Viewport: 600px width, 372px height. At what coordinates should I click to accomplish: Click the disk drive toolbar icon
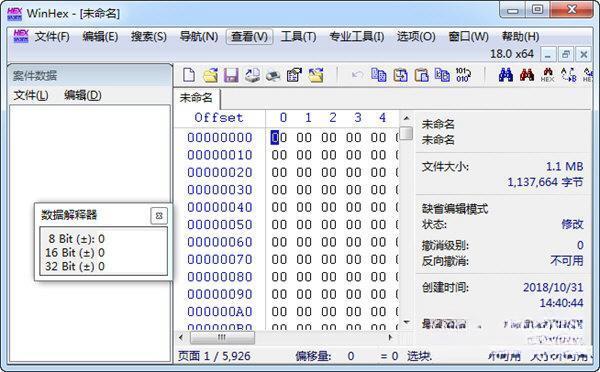(252, 75)
